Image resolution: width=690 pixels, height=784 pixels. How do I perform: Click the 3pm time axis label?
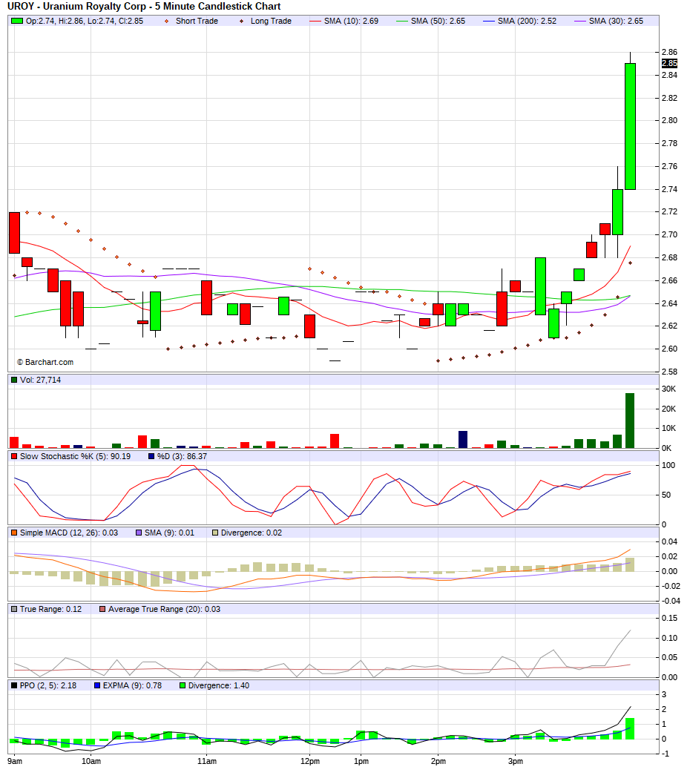[516, 762]
